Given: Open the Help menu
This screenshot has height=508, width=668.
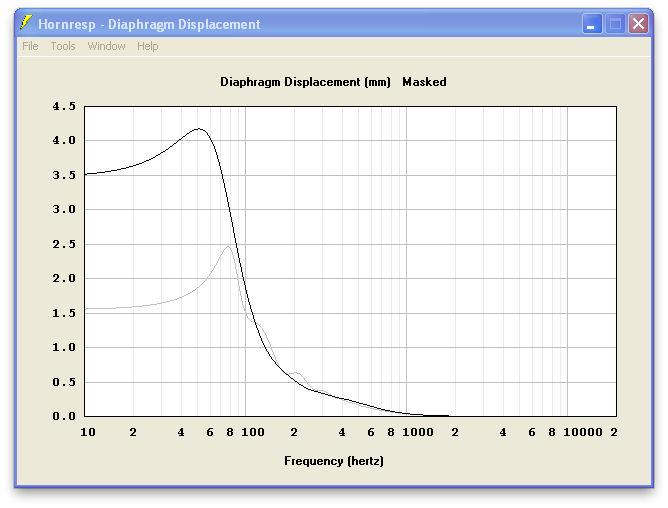Looking at the screenshot, I should tap(147, 46).
